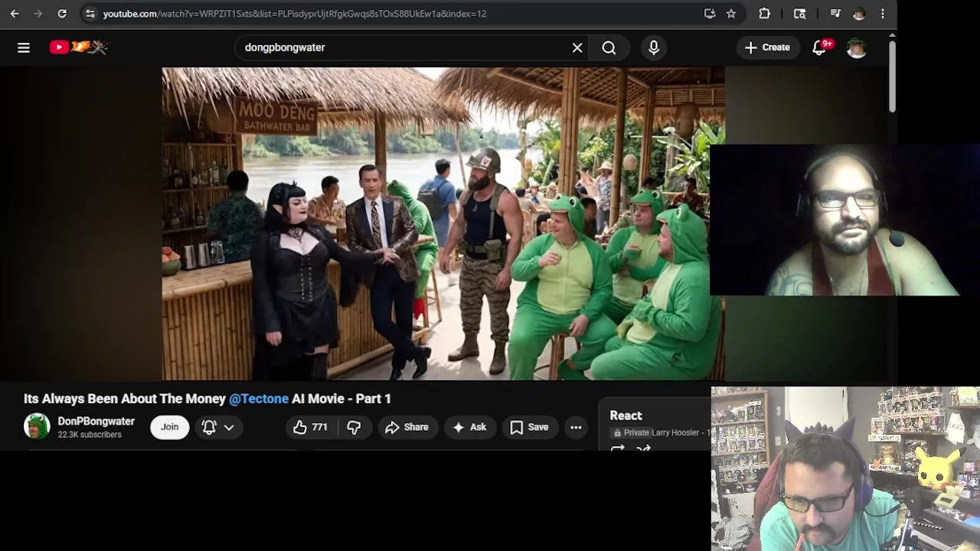The width and height of the screenshot is (980, 551).
Task: Click the Private lock badge in playlist
Action: click(630, 432)
